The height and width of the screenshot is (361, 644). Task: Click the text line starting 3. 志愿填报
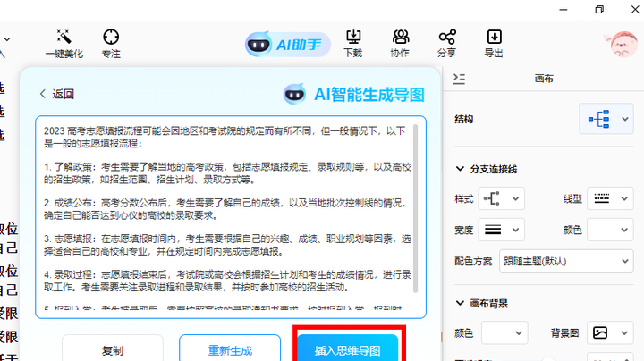(x=227, y=239)
